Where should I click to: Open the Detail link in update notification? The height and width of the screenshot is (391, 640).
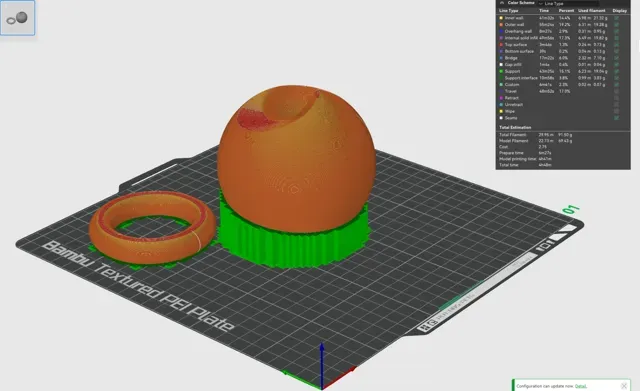580,386
